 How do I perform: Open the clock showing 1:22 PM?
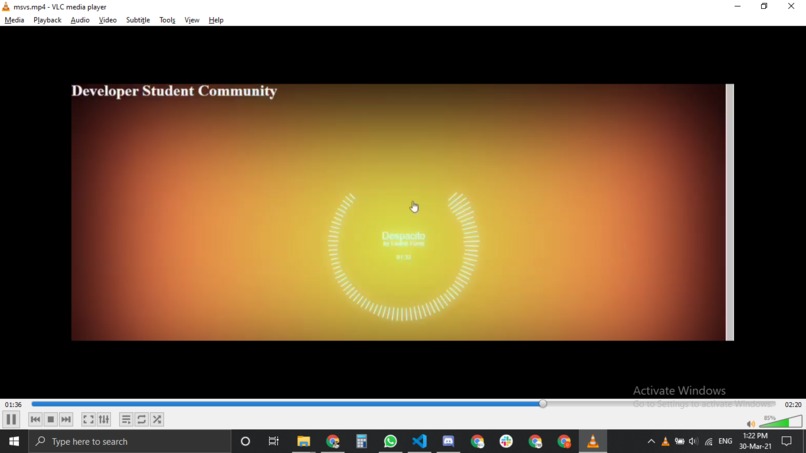tap(755, 441)
